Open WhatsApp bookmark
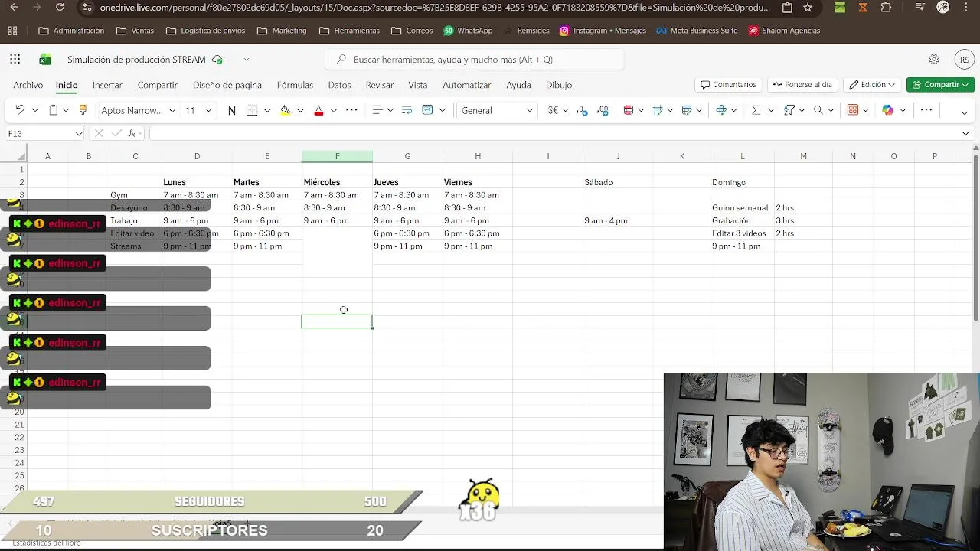The image size is (980, 551). (x=468, y=31)
